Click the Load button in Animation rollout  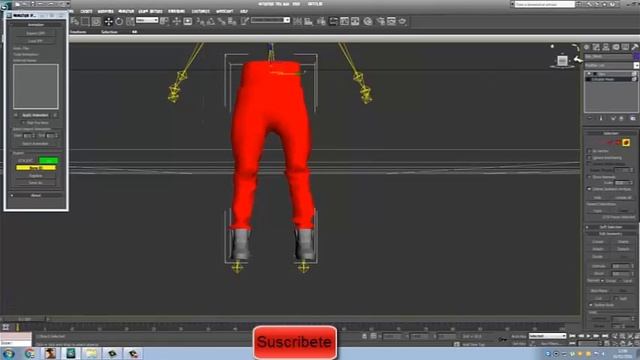point(36,41)
